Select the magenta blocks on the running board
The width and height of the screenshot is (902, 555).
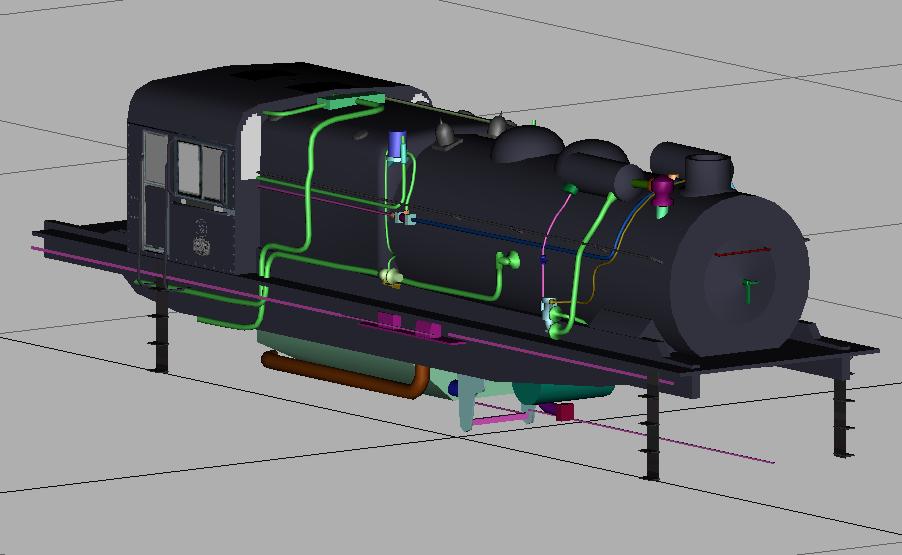pos(408,325)
